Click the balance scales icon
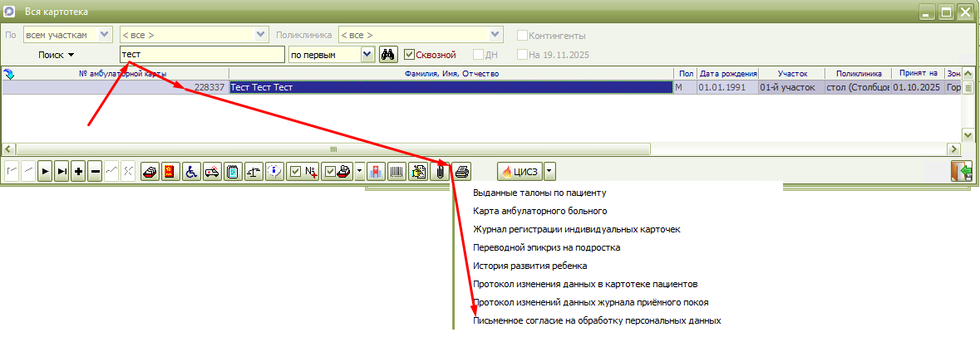This screenshot has width=980, height=337. coord(253,172)
